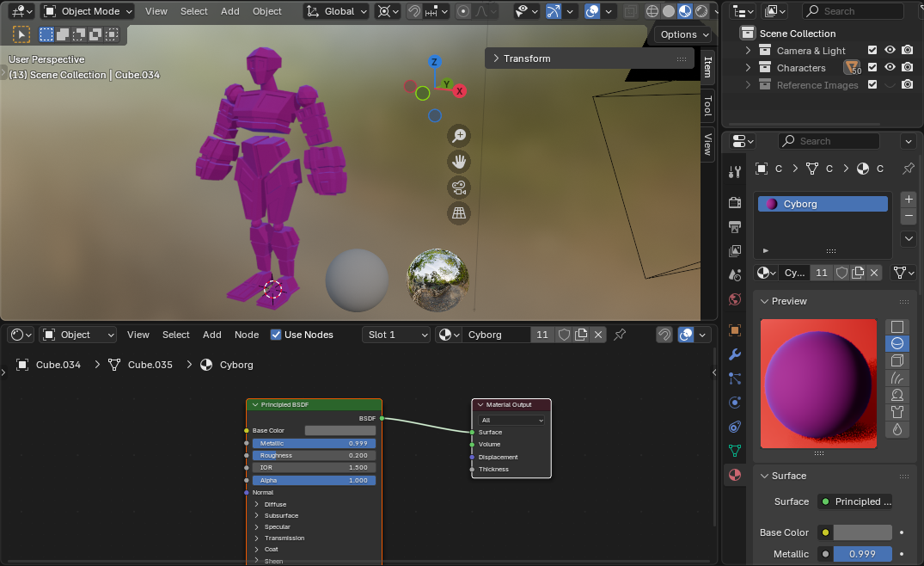
Task: Open the Scene properties tab
Action: [735, 275]
